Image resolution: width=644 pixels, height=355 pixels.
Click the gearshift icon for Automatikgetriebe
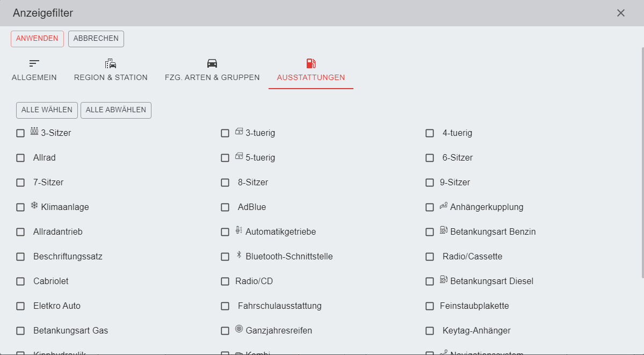click(x=239, y=230)
